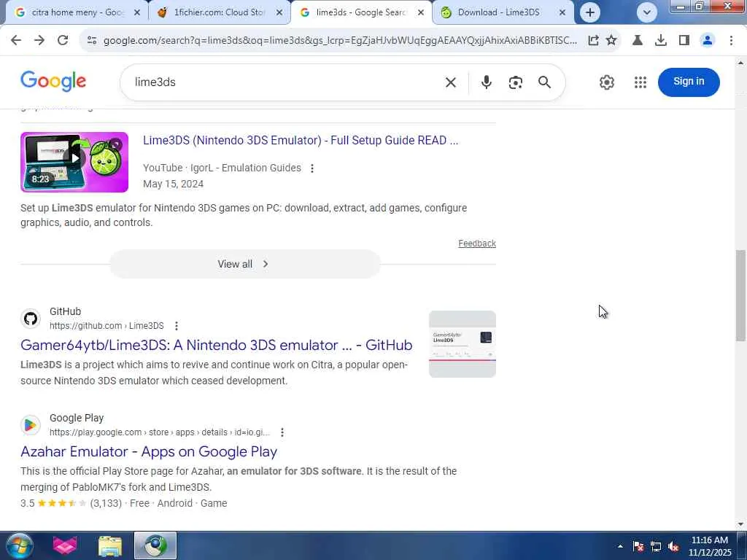The width and height of the screenshot is (747, 560).
Task: Open new browser tab
Action: tap(589, 12)
